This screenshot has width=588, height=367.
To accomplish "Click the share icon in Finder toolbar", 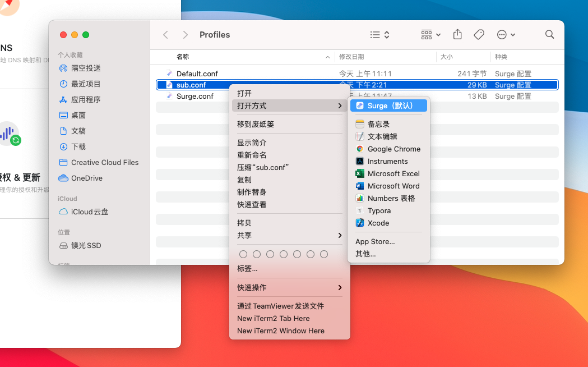I will pyautogui.click(x=457, y=35).
